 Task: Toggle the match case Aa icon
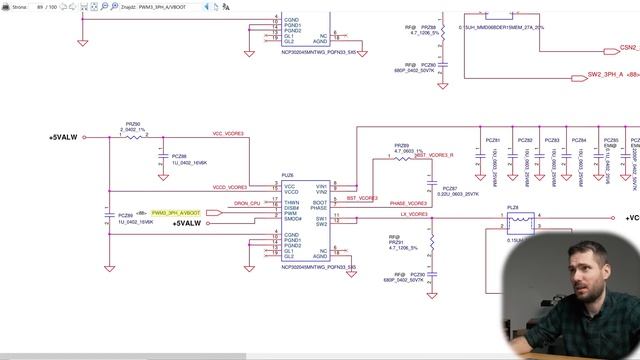click(x=226, y=7)
